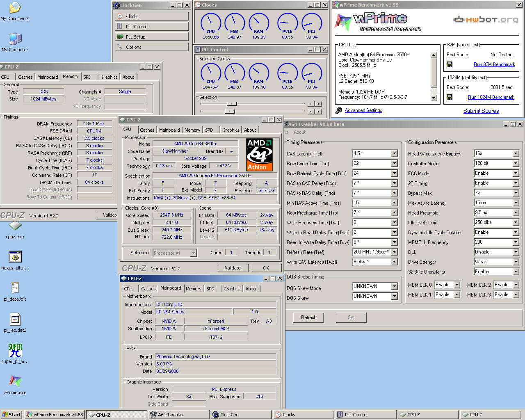Click CPU clock gauge in Clocks window

[x=211, y=23]
